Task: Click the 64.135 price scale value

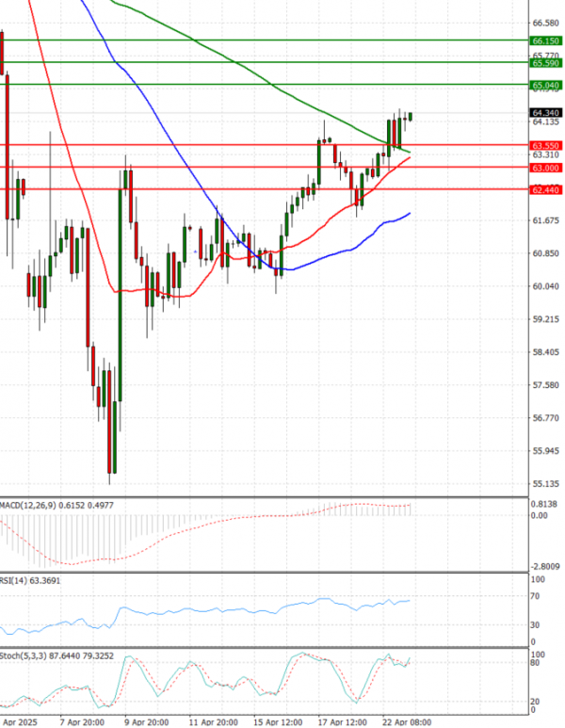Action: 545,121
